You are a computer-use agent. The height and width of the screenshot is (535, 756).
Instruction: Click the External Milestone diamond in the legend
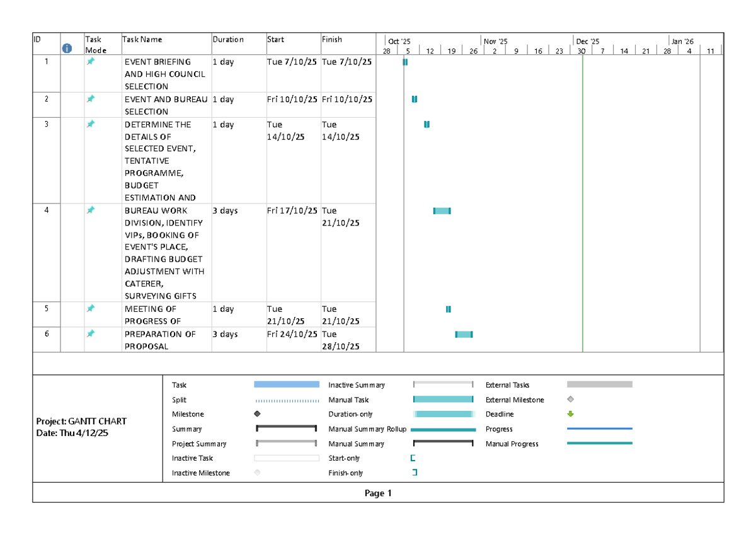570,399
